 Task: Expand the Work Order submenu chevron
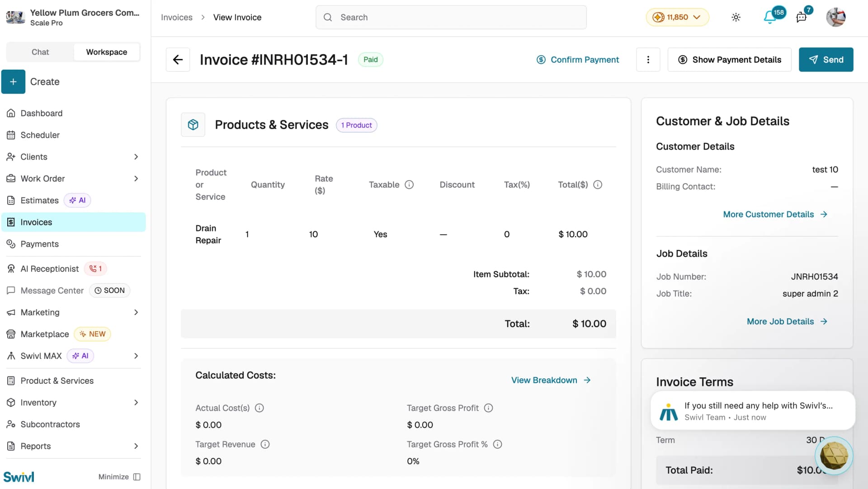pos(136,179)
